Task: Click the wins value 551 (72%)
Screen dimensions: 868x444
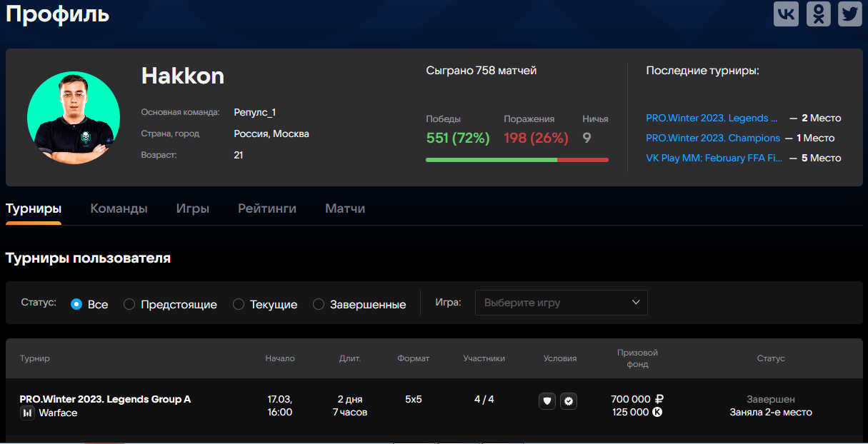Action: (458, 138)
